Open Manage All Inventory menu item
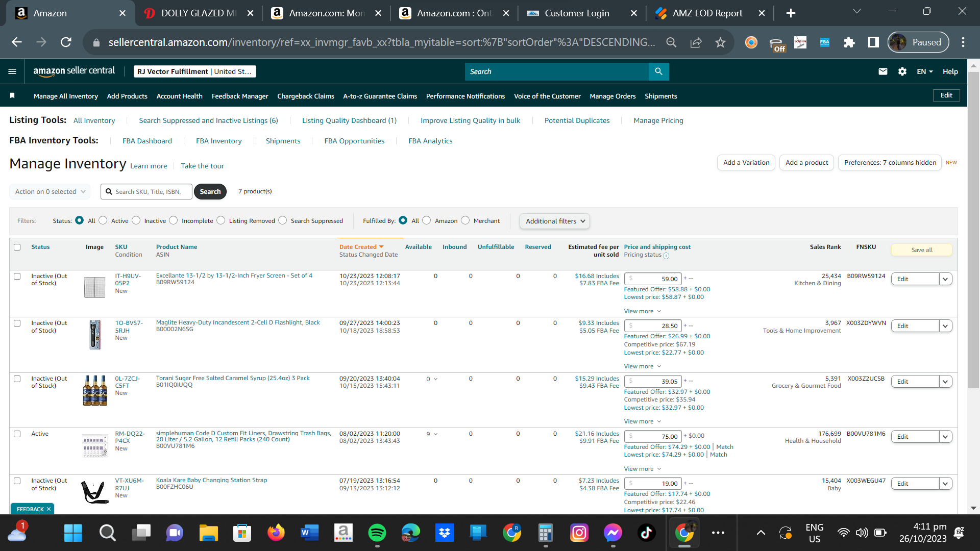This screenshot has width=980, height=551. 66,96
